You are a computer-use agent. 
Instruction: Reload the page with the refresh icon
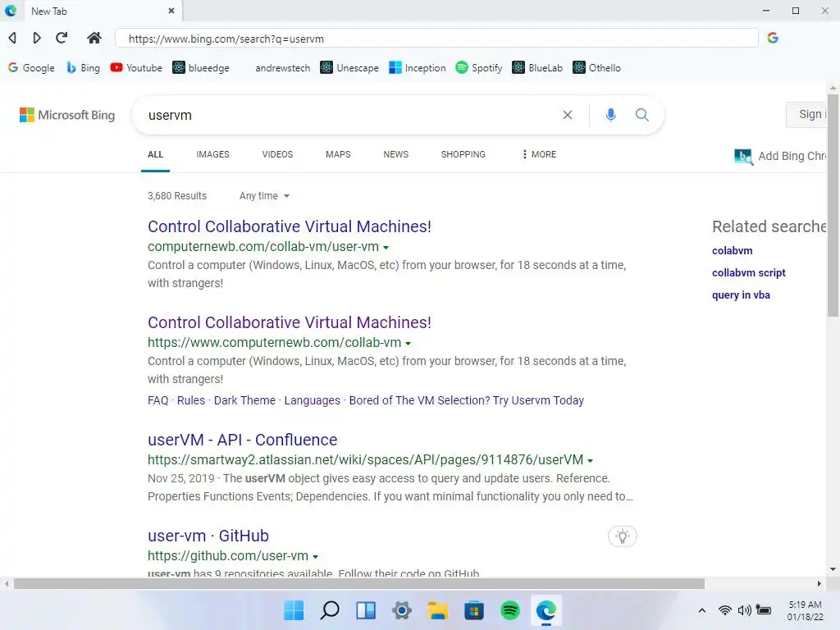62,38
